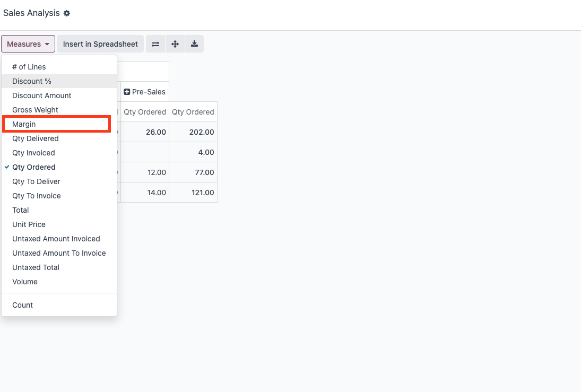
Task: Toggle the Qty Invoiced measure
Action: [x=59, y=153]
